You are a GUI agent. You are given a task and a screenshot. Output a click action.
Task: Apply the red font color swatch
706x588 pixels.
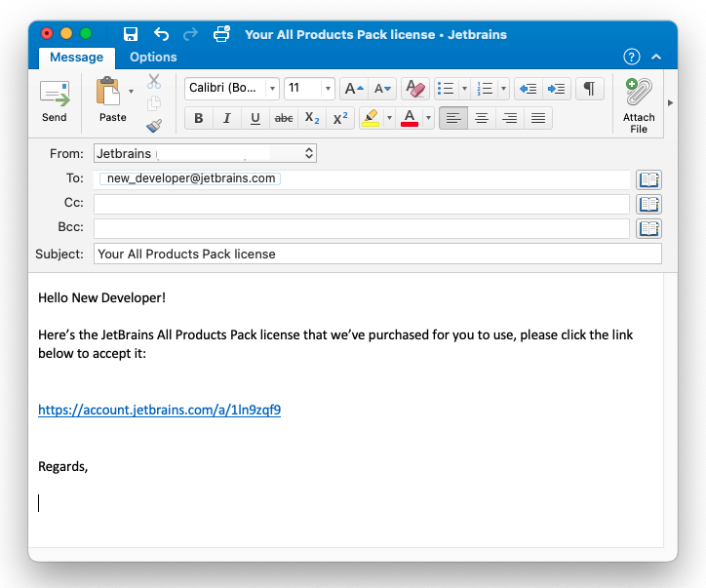coord(410,118)
